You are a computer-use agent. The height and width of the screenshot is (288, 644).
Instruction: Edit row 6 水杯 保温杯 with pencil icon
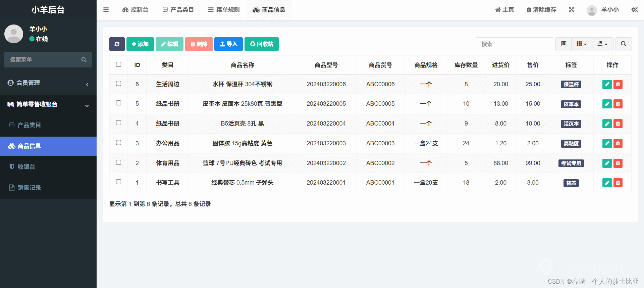coord(607,84)
